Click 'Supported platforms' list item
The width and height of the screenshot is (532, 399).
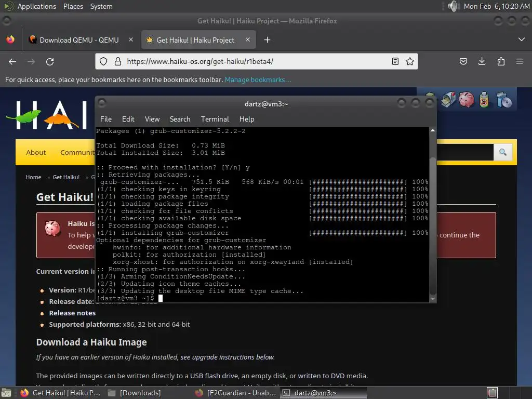[119, 324]
